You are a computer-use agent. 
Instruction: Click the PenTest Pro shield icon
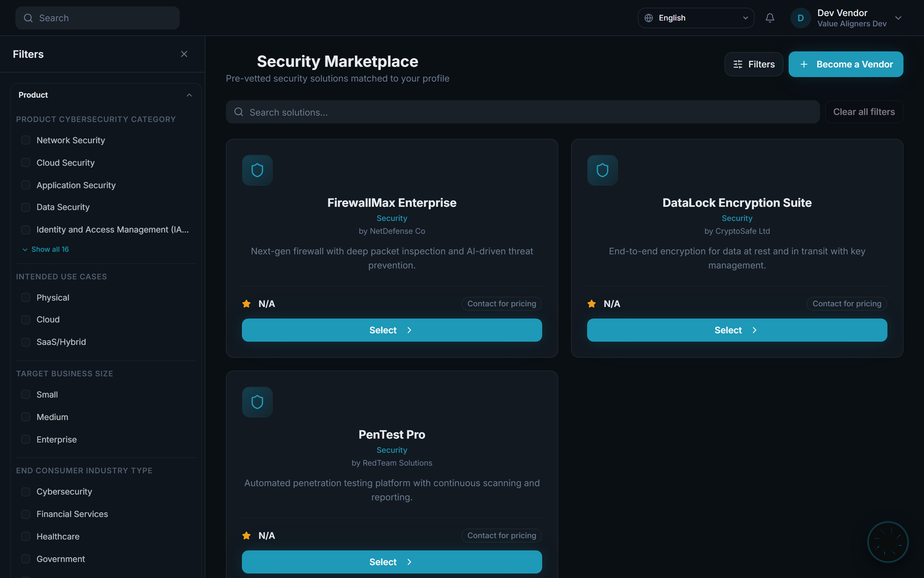click(257, 402)
